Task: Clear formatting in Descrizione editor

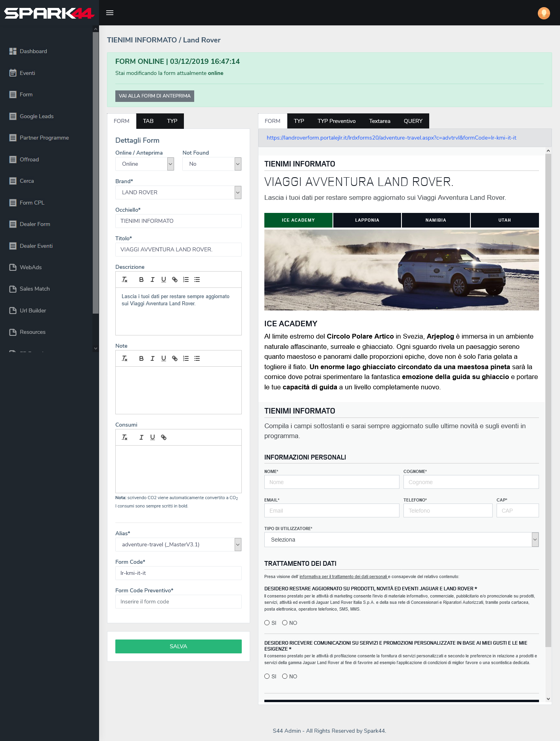Action: tap(124, 280)
